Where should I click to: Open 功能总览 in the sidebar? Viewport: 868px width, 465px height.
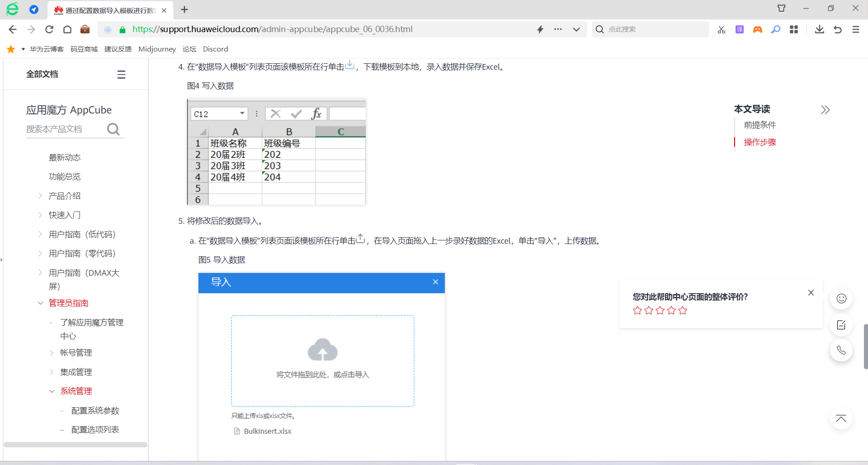click(65, 176)
